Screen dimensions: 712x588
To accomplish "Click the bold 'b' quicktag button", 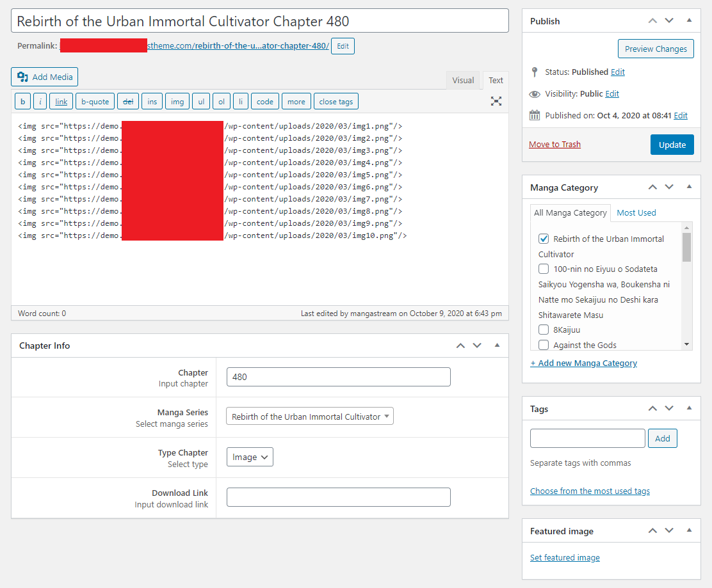I will point(23,101).
